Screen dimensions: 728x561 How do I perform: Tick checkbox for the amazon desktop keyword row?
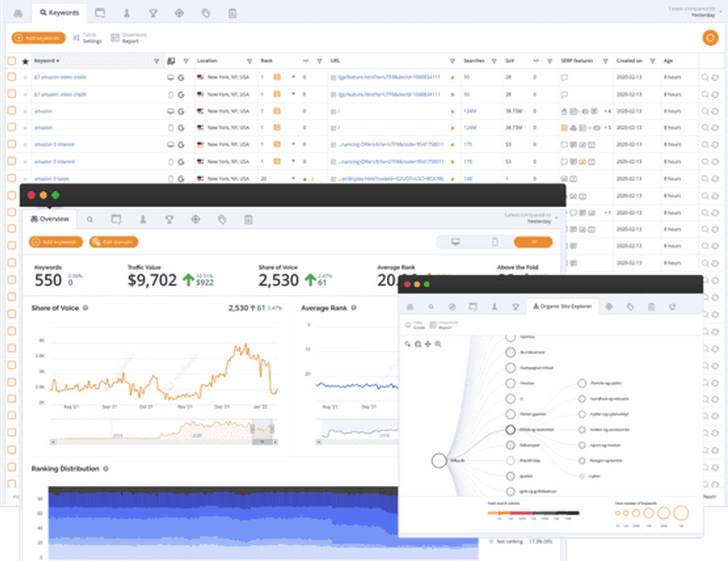coord(11,110)
